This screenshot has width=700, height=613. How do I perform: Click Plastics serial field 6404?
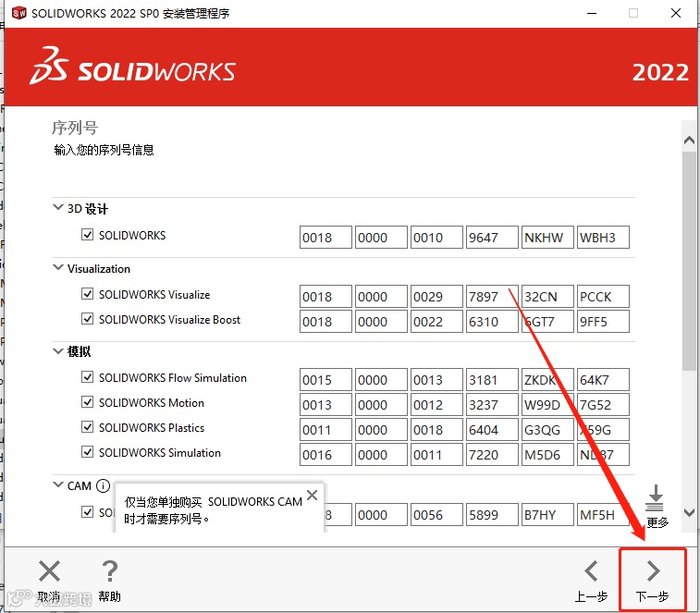click(492, 430)
